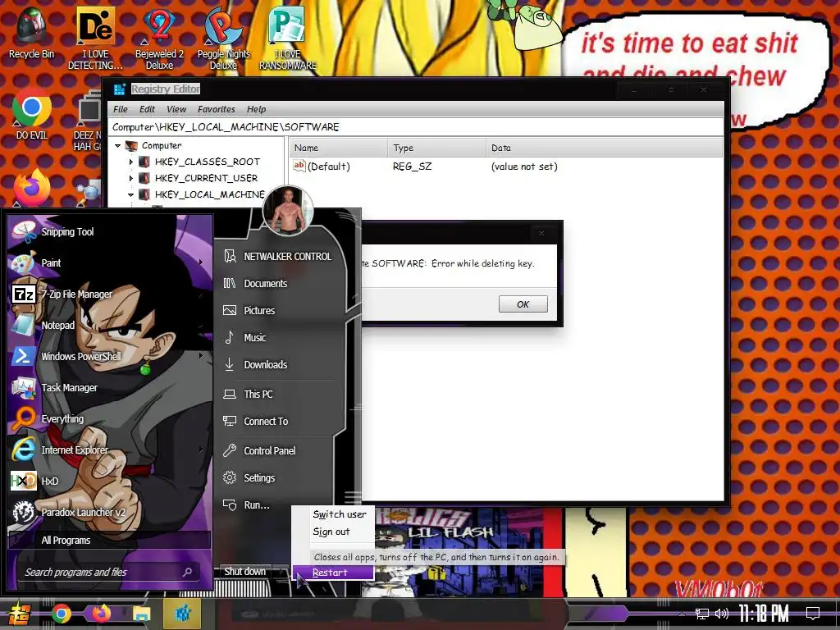Image resolution: width=840 pixels, height=630 pixels.
Task: Open 7-Zip File Manager
Action: 76,294
